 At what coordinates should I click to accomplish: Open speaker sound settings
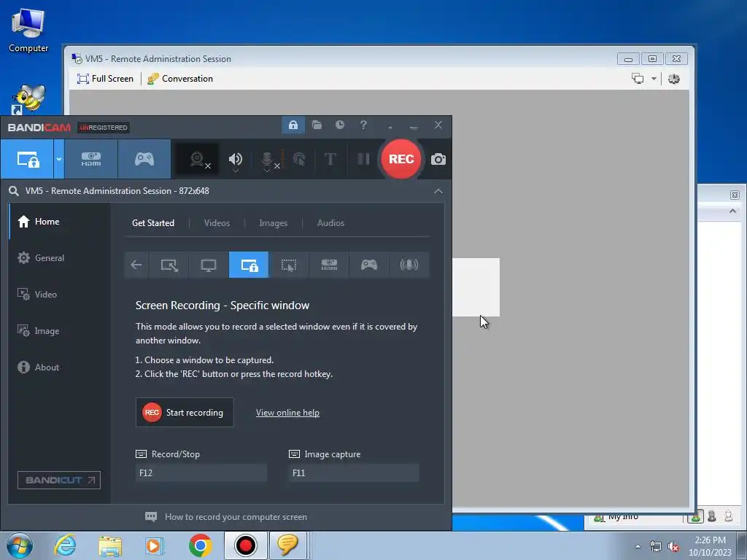[236, 159]
